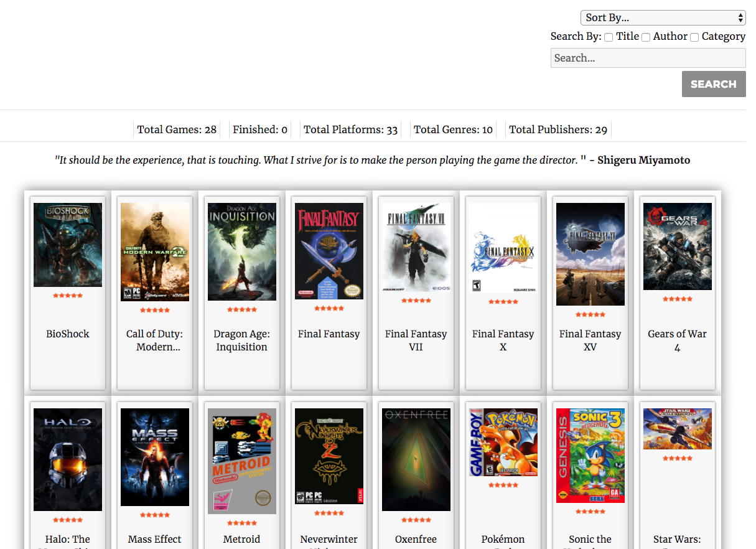Enable the Title search checkbox
Viewport: 756px width, 549px height.
tap(609, 37)
